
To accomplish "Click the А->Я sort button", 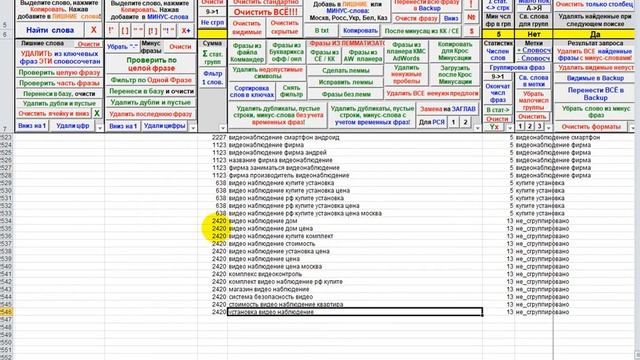I will (534, 8).
